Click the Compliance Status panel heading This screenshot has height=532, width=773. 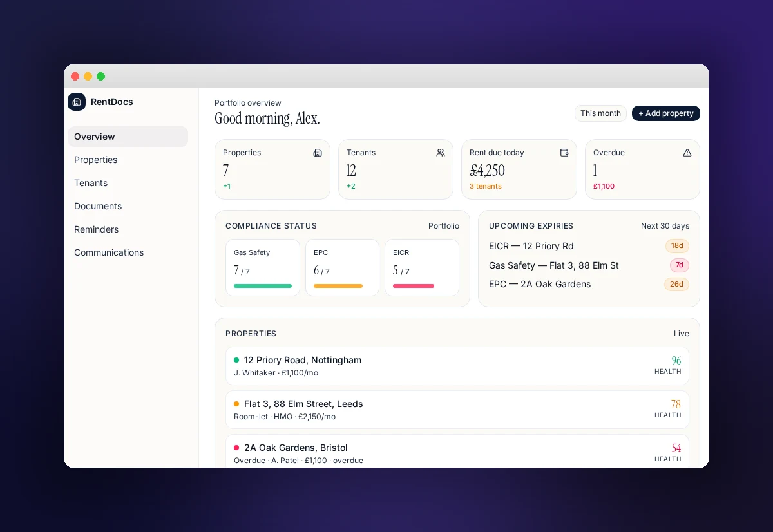point(271,226)
